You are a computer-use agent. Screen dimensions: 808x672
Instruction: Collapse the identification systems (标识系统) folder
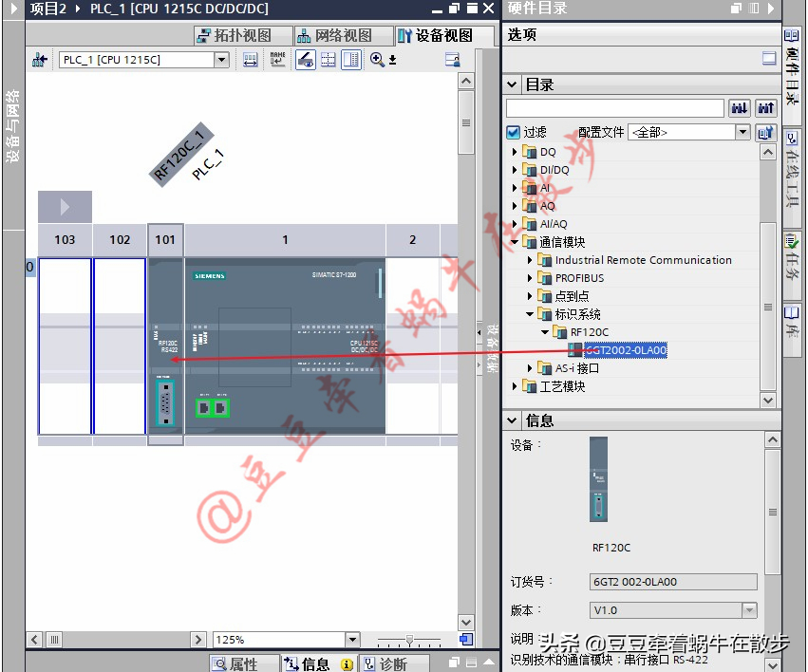pyautogui.click(x=530, y=314)
